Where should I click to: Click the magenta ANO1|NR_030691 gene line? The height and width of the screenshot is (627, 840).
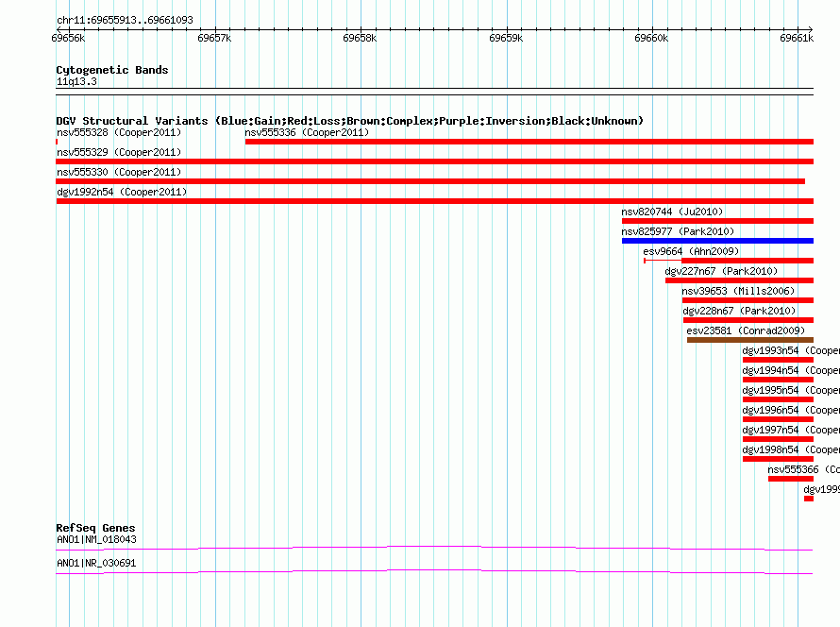click(434, 571)
